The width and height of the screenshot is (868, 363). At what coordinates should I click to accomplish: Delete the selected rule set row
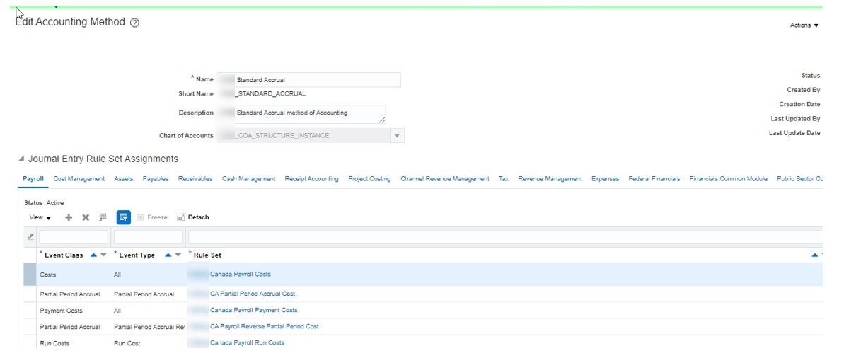[86, 218]
